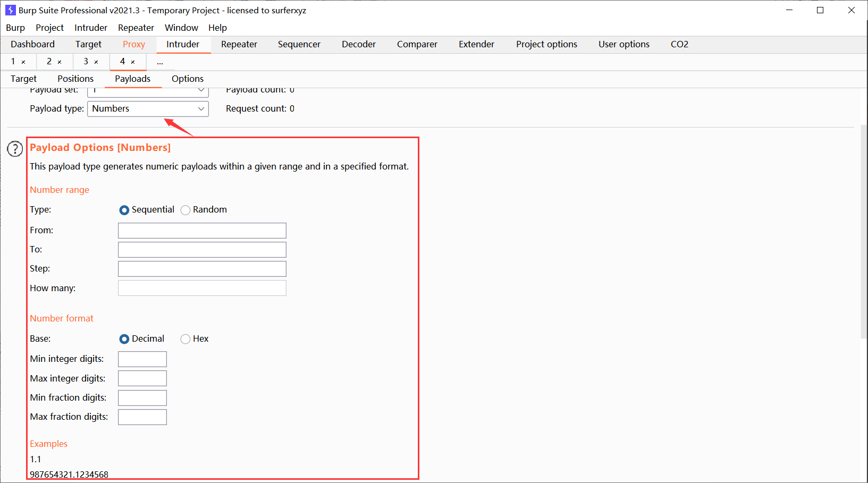The image size is (868, 483).
Task: Close Intruder attack tab 3
Action: tap(96, 62)
